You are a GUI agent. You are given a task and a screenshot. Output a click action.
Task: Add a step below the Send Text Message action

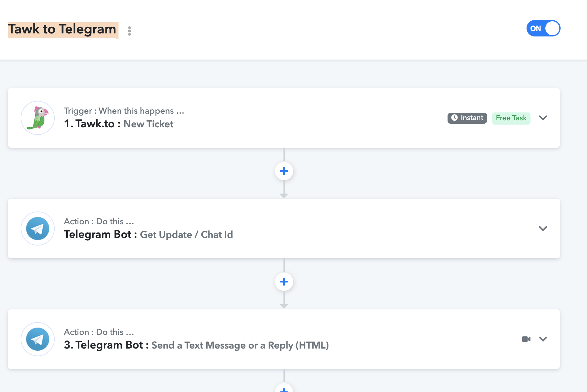(284, 388)
